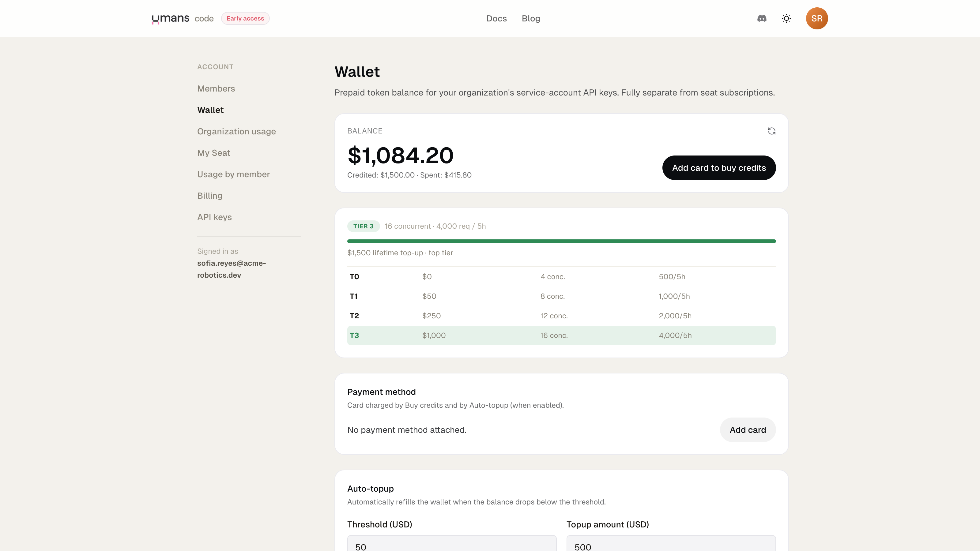Select the T1 tier row

pos(562,296)
